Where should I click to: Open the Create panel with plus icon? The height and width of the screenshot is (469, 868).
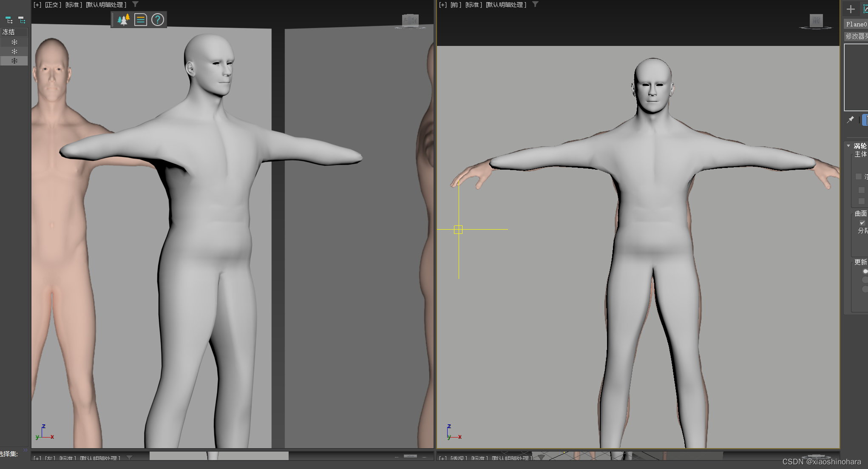tap(851, 9)
